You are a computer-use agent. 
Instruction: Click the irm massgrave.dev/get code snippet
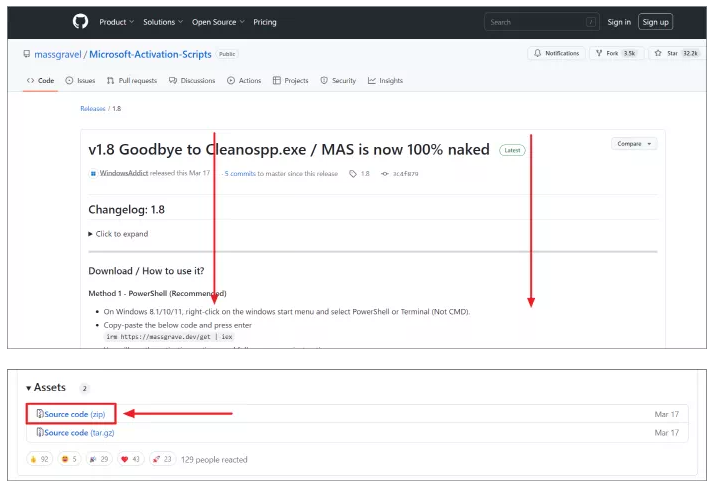169,336
